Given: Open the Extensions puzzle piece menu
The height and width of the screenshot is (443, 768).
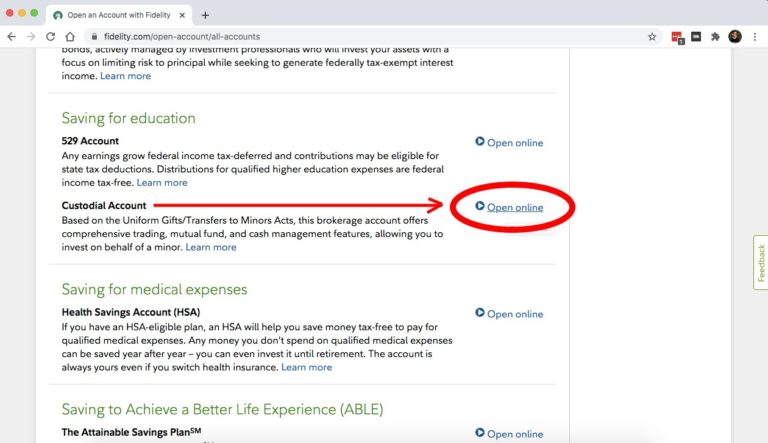Looking at the screenshot, I should point(715,36).
